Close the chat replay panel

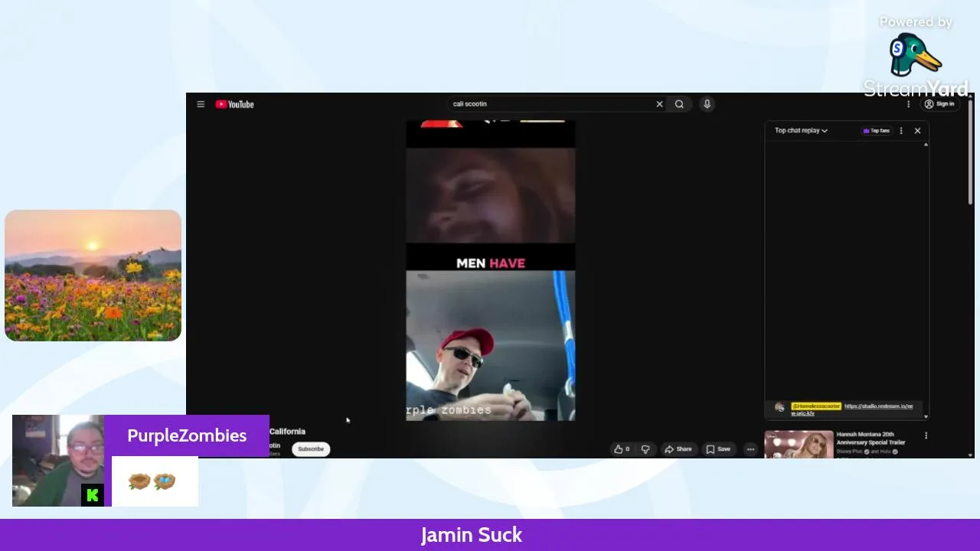click(x=917, y=131)
